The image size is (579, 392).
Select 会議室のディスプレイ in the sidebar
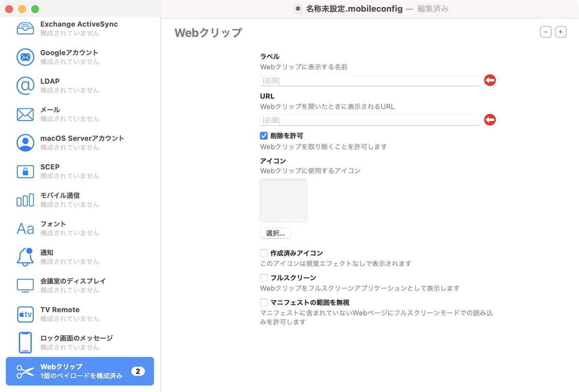pyautogui.click(x=80, y=285)
